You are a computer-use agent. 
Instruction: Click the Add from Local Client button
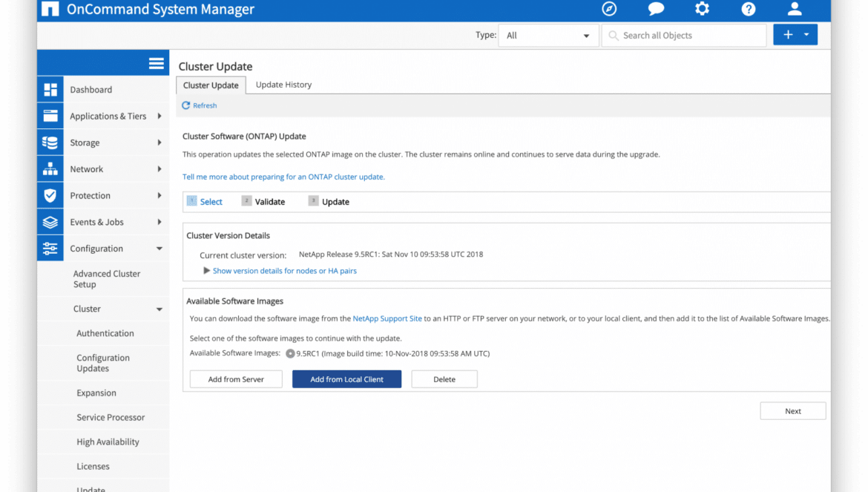pyautogui.click(x=346, y=379)
